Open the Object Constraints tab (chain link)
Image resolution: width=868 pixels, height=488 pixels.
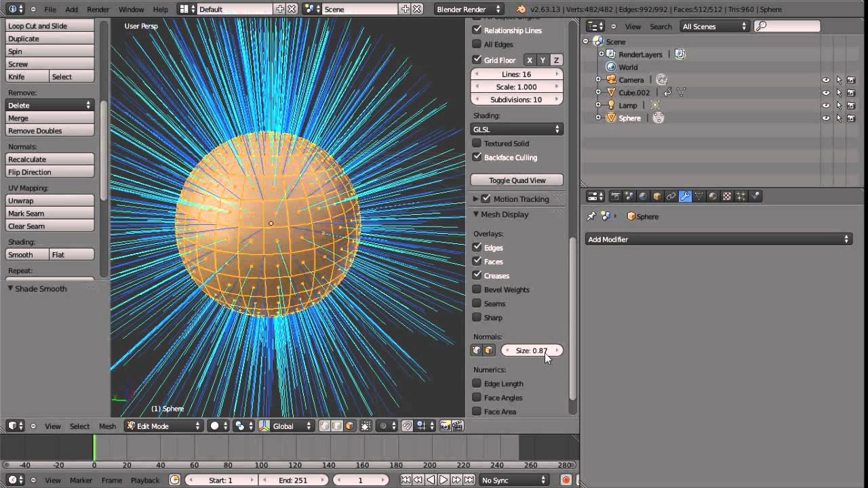tap(671, 197)
